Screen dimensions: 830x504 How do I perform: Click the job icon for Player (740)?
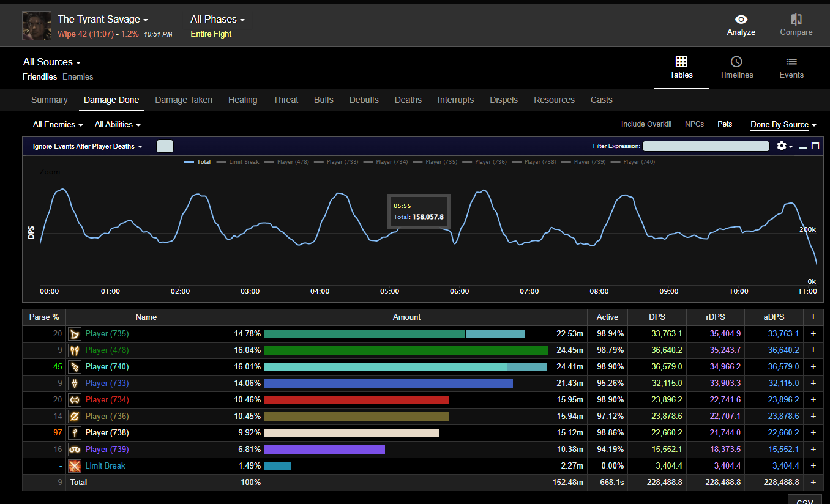[75, 367]
